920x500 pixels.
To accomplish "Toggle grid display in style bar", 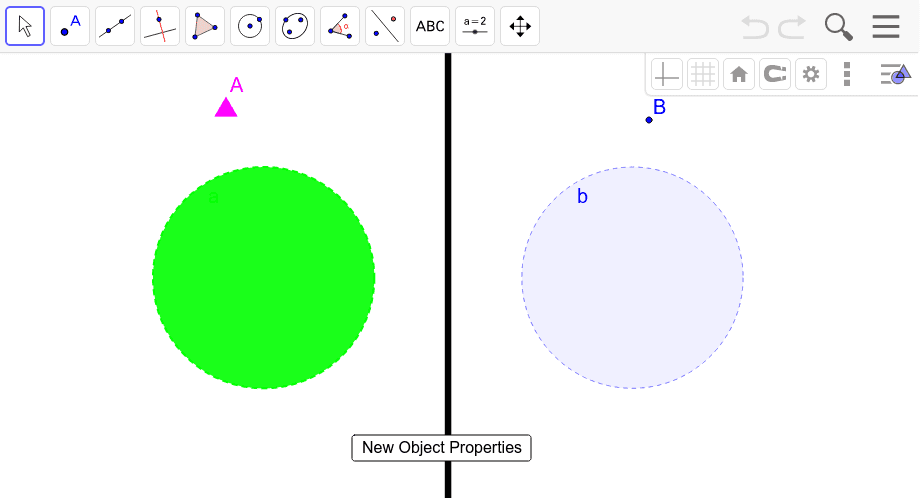I will pyautogui.click(x=702, y=75).
